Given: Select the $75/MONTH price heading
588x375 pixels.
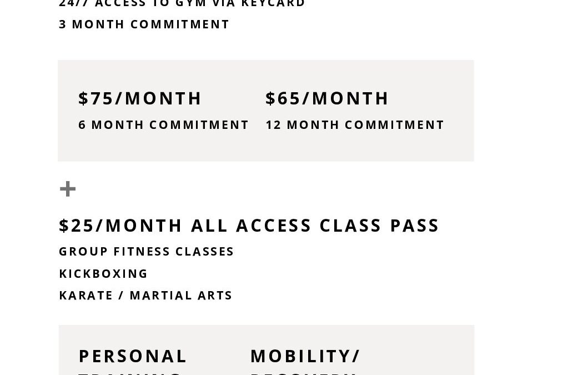Looking at the screenshot, I should click(140, 98).
